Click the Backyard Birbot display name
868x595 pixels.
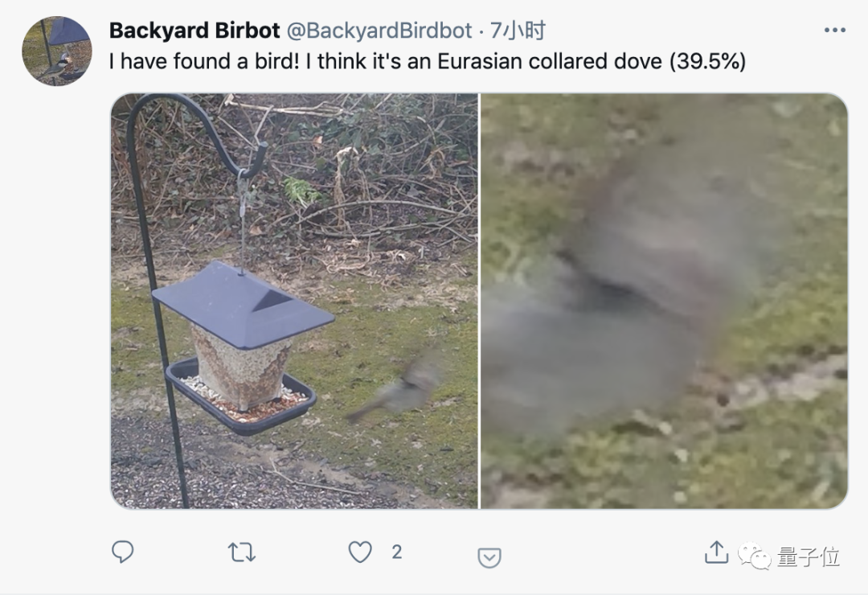point(194,31)
